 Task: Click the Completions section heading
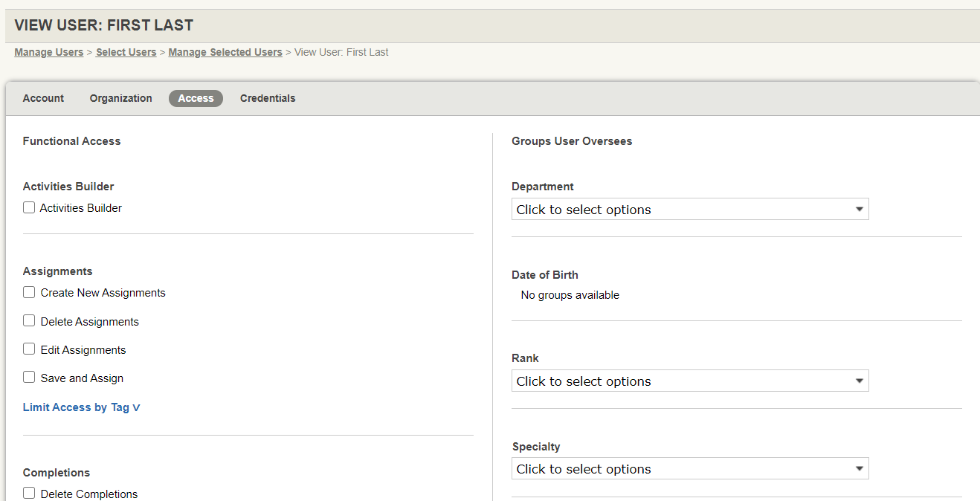[x=57, y=473]
